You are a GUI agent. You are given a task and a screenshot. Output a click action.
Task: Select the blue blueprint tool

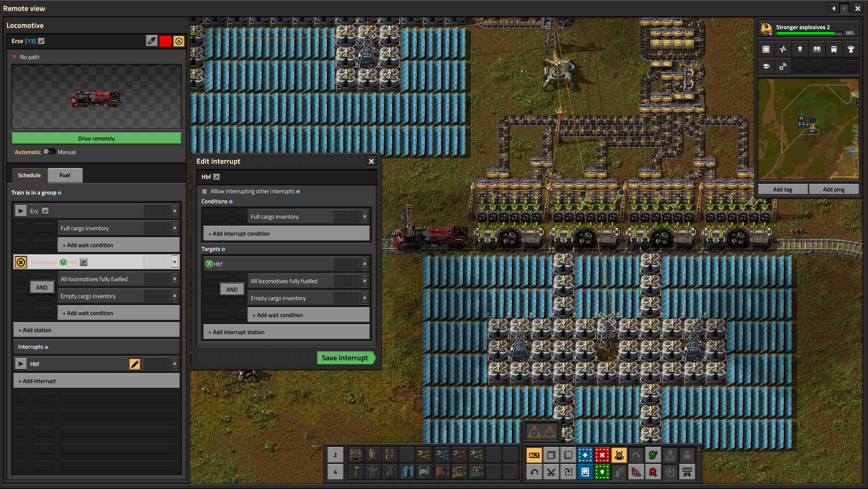coord(585,455)
